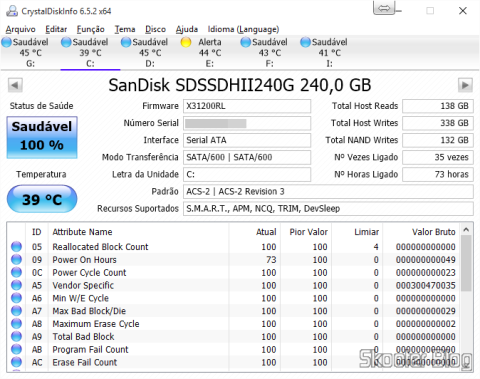480x379 pixels.
Task: Click the Pior Valor column header
Action: pos(306,232)
